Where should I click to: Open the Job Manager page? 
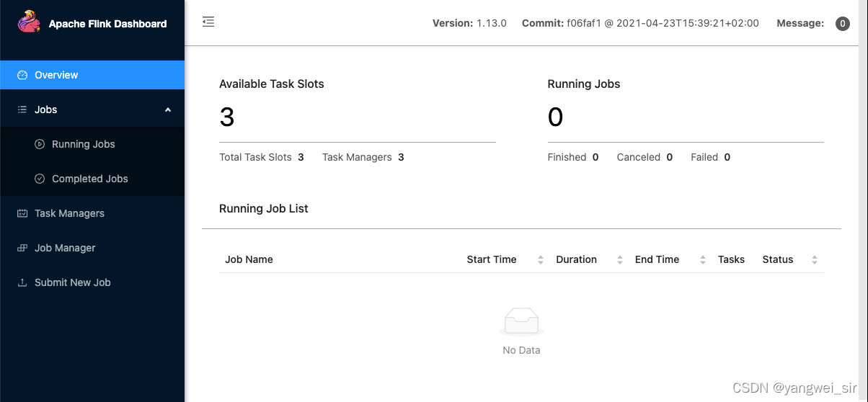coord(92,248)
